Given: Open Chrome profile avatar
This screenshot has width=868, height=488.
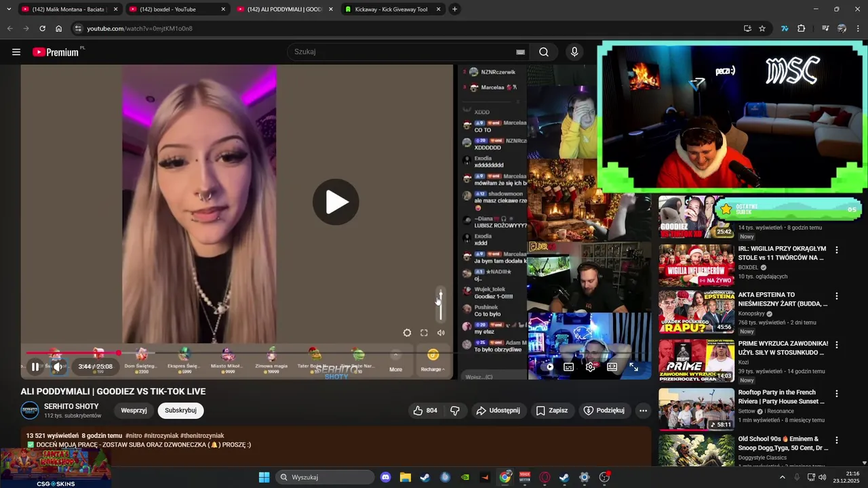Looking at the screenshot, I should click(x=842, y=28).
